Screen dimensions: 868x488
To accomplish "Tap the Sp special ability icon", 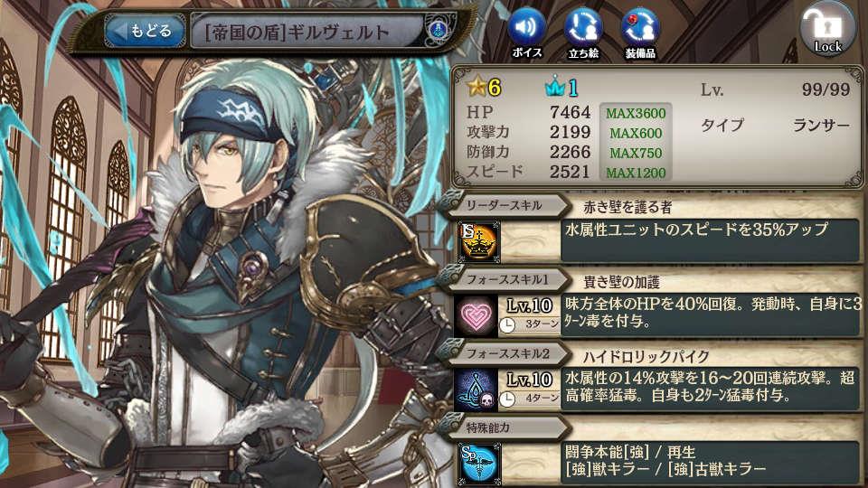I will pos(479,464).
